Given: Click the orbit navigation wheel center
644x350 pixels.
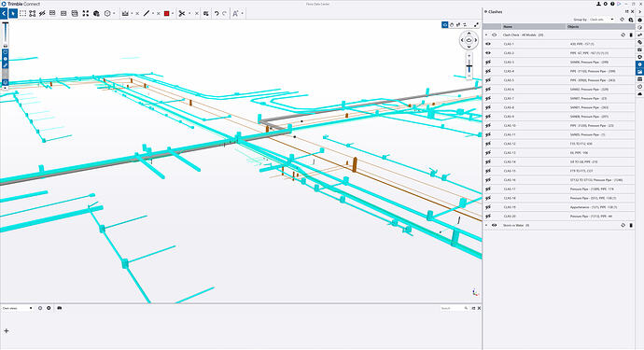Looking at the screenshot, I should tap(469, 40).
